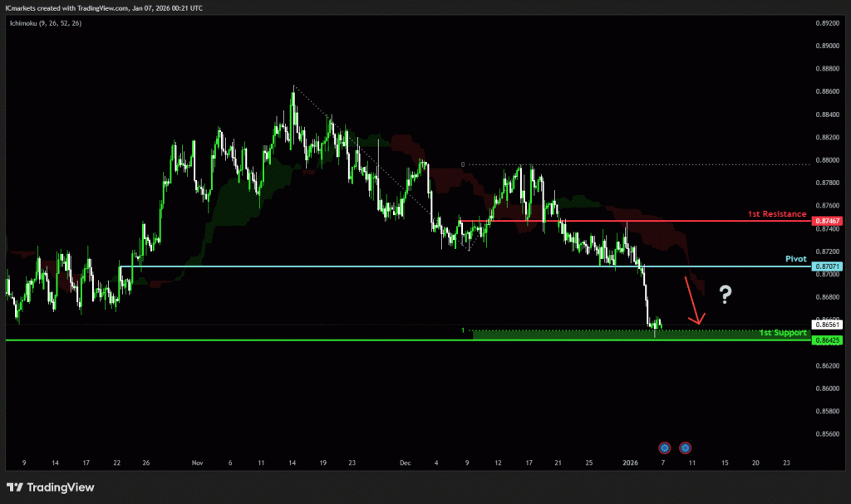This screenshot has height=504, width=851.
Task: Click the TradingView logo in bottom-left corner
Action: coord(51,487)
